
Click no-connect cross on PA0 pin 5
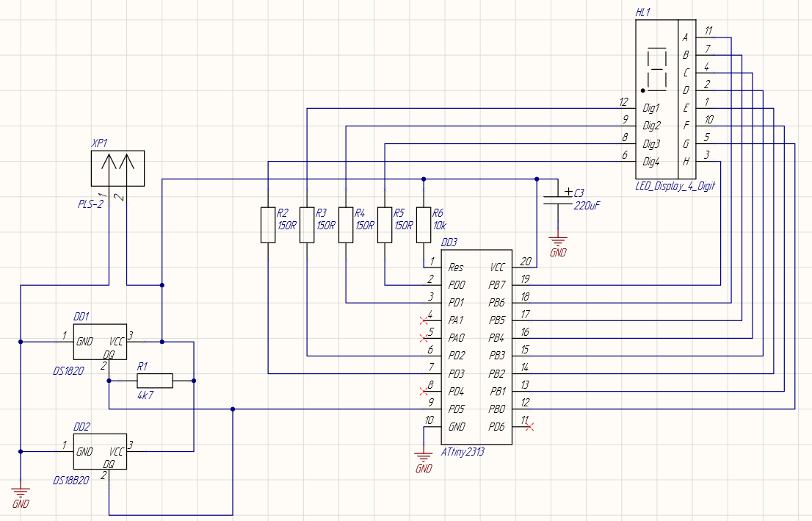click(x=424, y=338)
